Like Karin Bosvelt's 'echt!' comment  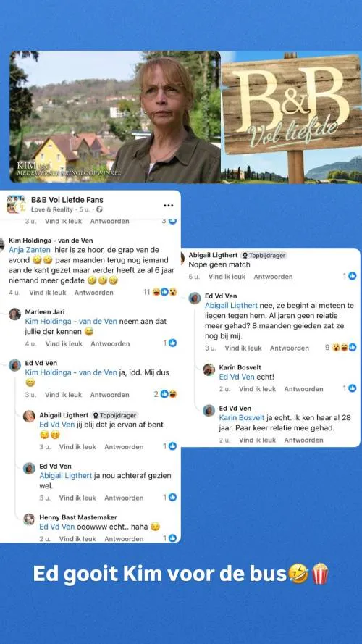tap(257, 388)
